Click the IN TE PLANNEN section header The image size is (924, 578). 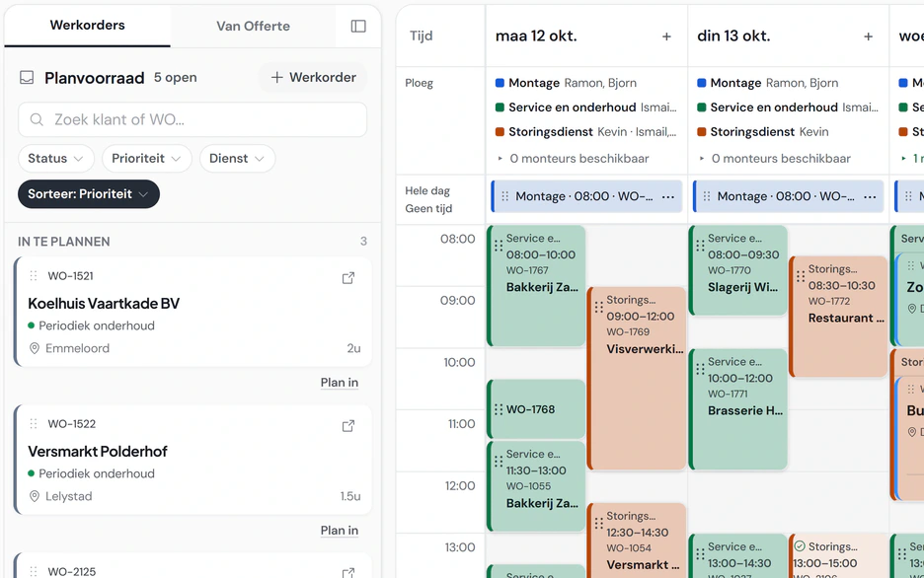pos(63,242)
